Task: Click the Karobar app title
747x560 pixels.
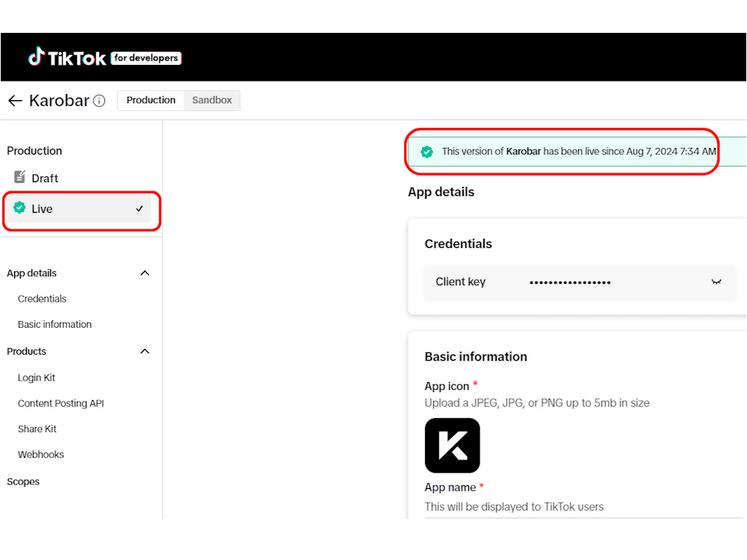Action: pyautogui.click(x=59, y=101)
